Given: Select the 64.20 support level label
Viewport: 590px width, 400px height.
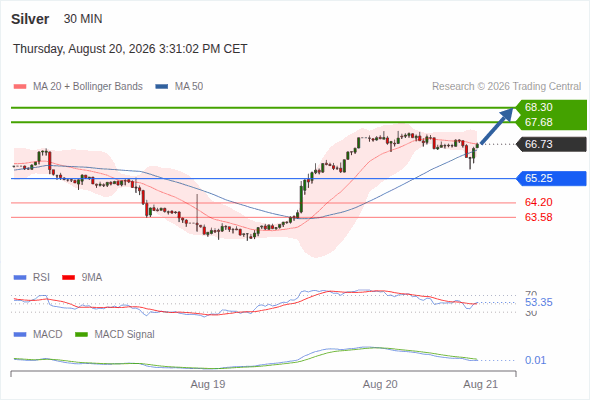Looking at the screenshot, I should (x=538, y=202).
